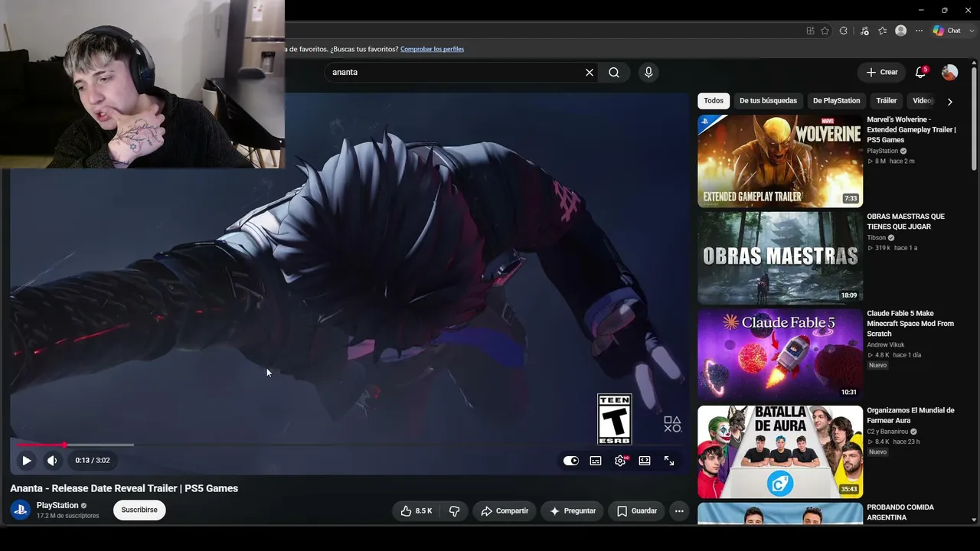The image size is (980, 551).
Task: Clear the search box with the X icon
Action: (x=590, y=73)
